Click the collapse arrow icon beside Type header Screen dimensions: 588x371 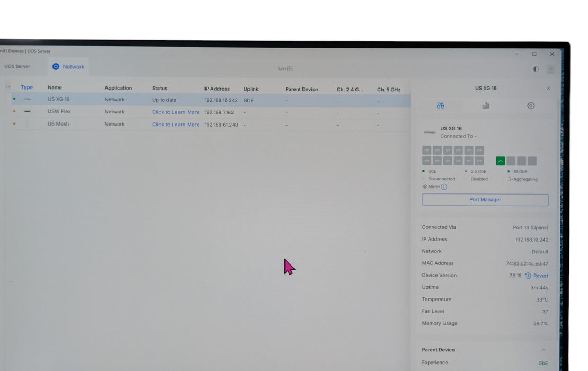(x=8, y=86)
